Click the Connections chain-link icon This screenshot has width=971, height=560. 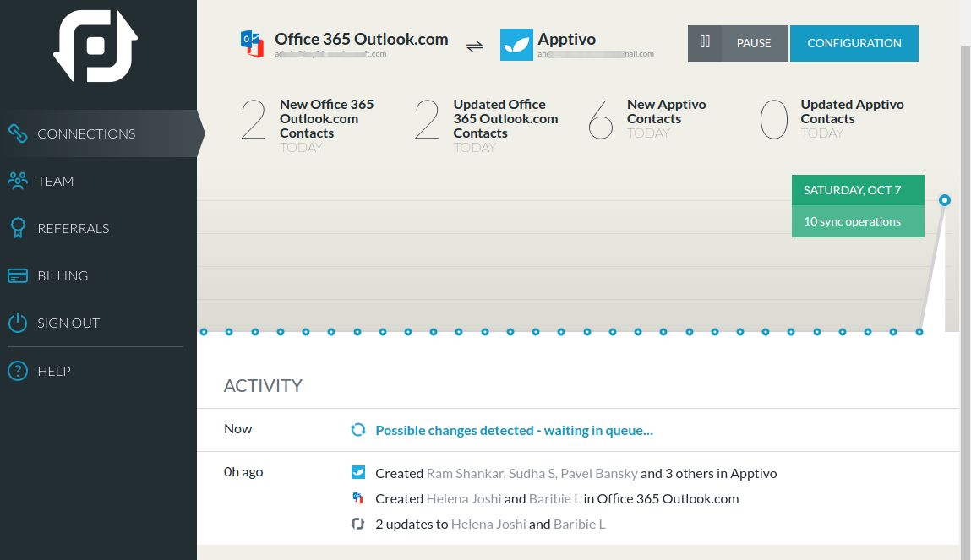coord(18,133)
